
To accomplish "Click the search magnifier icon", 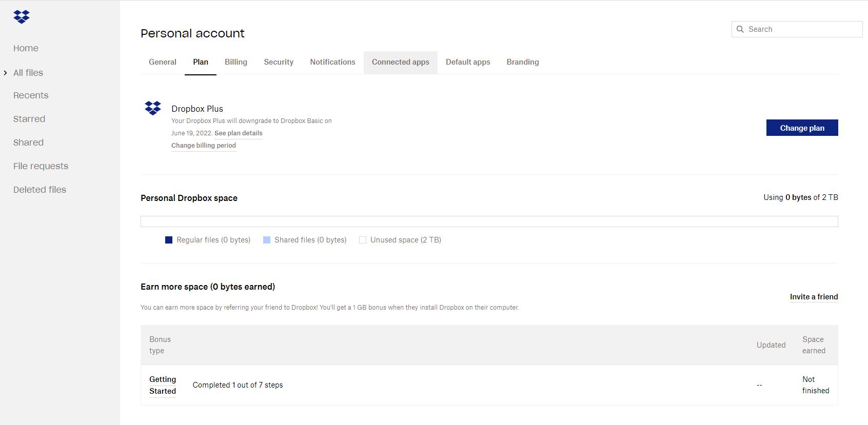I will [740, 29].
